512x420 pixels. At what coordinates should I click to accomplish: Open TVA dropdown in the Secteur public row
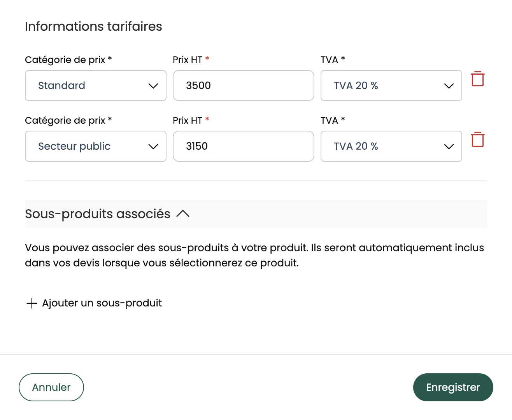(391, 146)
